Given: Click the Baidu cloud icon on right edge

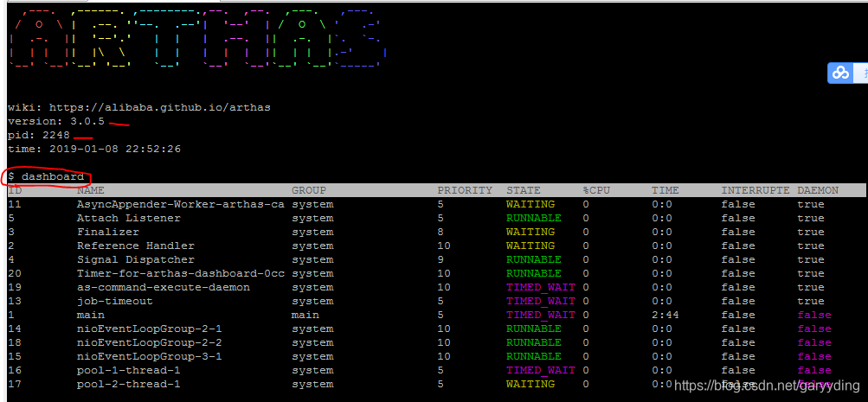Looking at the screenshot, I should pyautogui.click(x=841, y=73).
